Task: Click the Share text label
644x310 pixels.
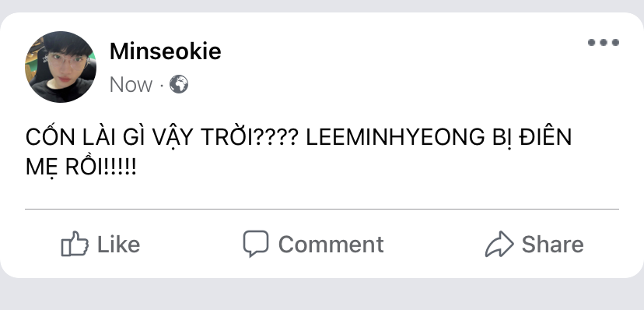Action: (552, 245)
